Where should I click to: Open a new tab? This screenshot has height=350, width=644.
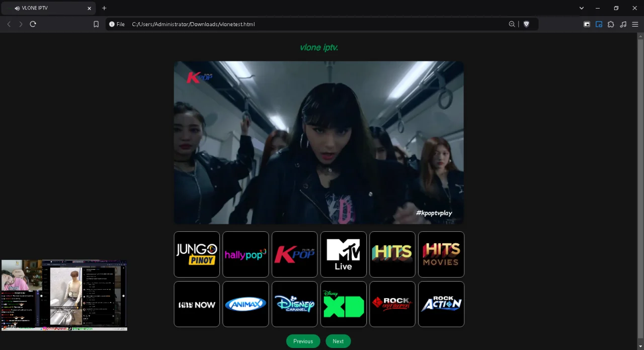[x=104, y=8]
